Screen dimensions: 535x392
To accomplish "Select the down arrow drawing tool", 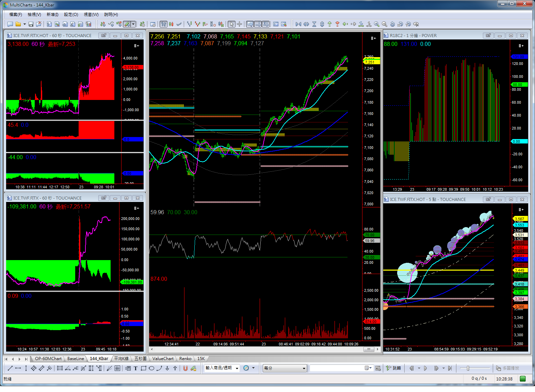I will pyautogui.click(x=167, y=368).
